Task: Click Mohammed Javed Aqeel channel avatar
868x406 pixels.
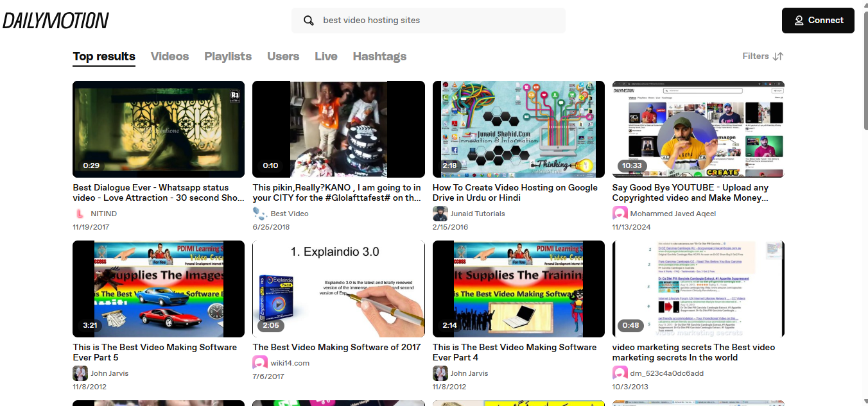Action: click(x=620, y=214)
